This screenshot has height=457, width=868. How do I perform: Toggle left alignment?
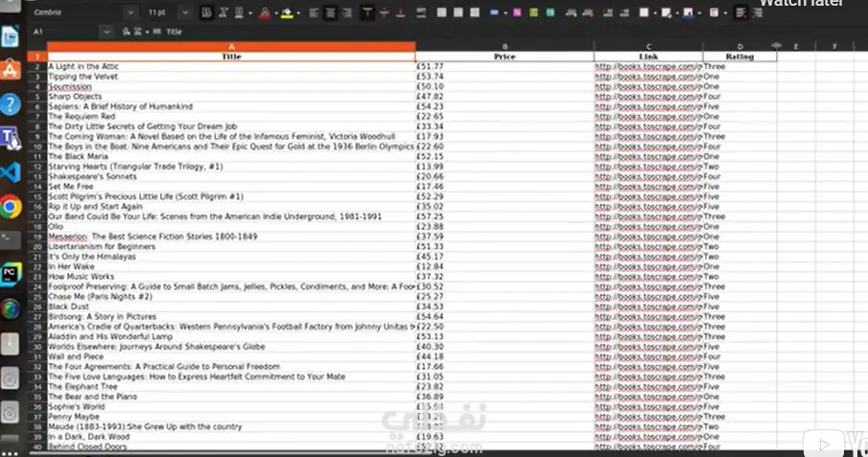[314, 12]
